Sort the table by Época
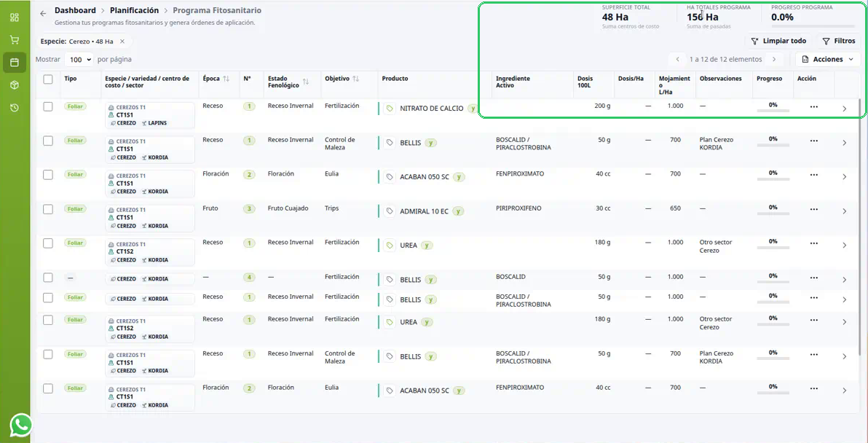 (x=226, y=79)
